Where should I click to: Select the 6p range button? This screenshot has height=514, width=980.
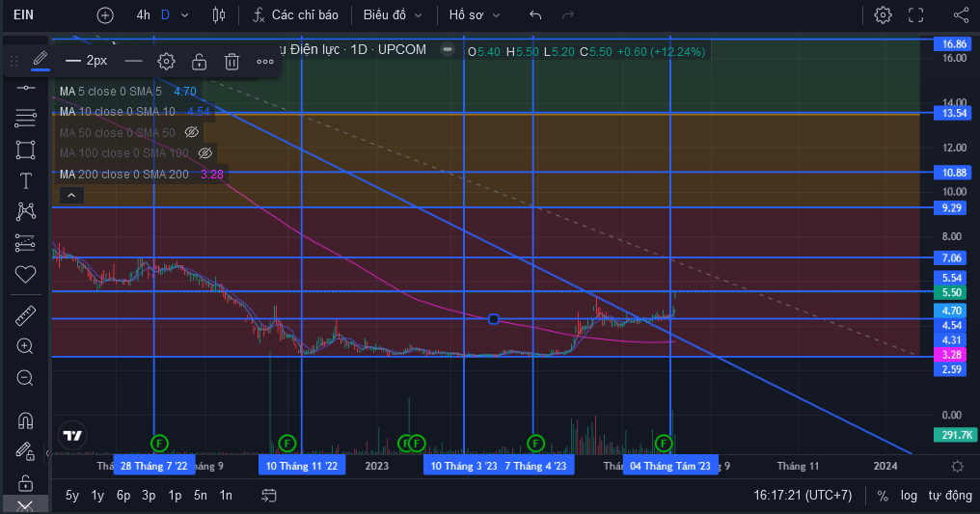click(x=123, y=496)
